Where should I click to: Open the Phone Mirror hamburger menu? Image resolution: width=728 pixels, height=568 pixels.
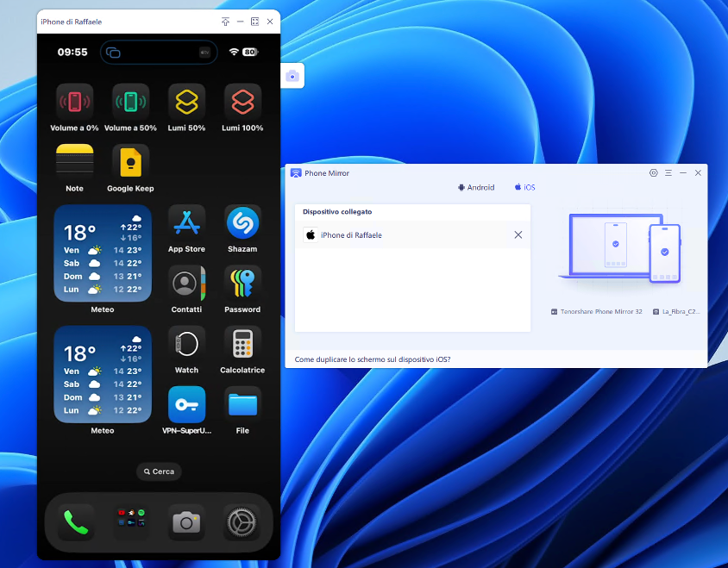[668, 172]
